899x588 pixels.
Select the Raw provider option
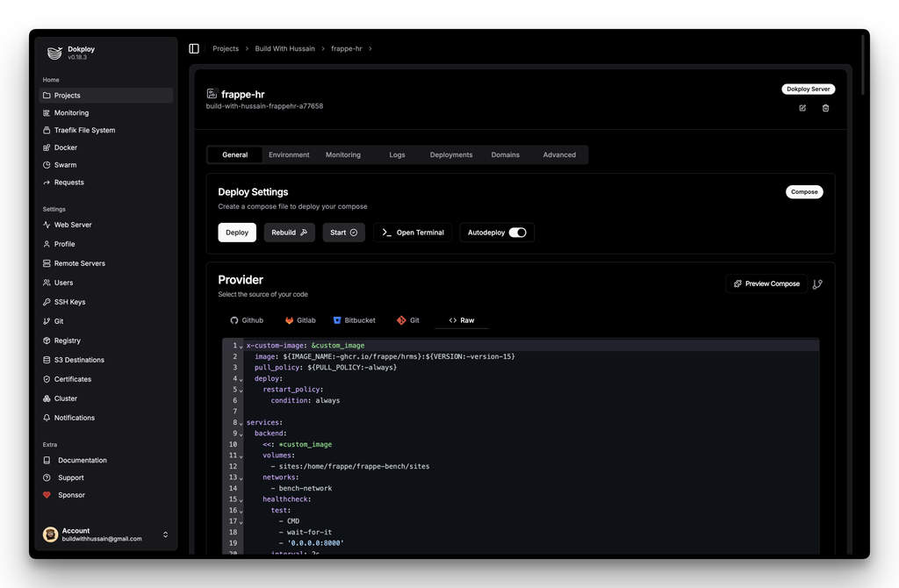click(x=461, y=320)
